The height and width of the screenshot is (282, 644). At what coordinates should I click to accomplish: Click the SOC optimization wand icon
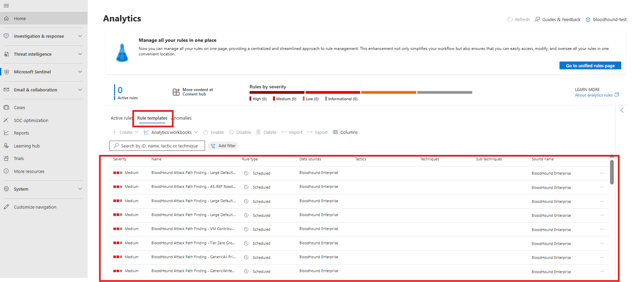point(6,120)
